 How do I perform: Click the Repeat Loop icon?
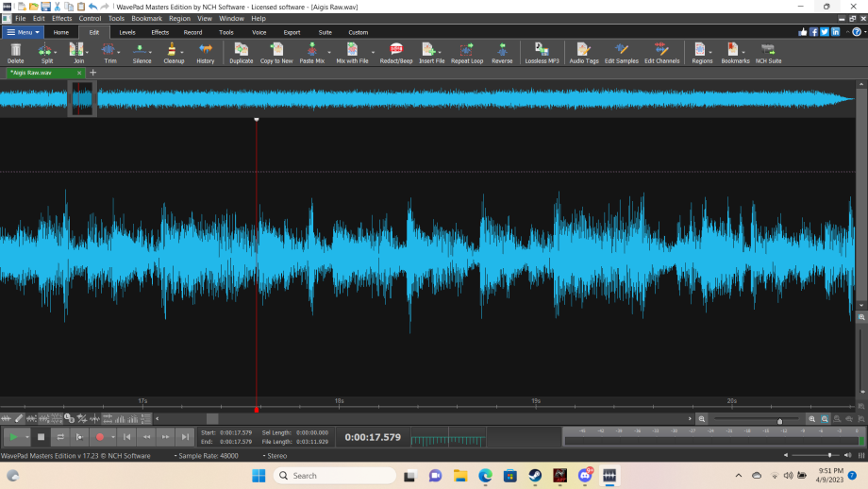467,53
